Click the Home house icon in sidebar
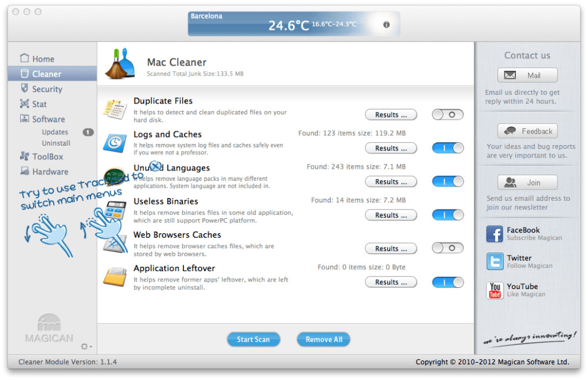Viewport: 588px width, 380px height. coord(24,58)
